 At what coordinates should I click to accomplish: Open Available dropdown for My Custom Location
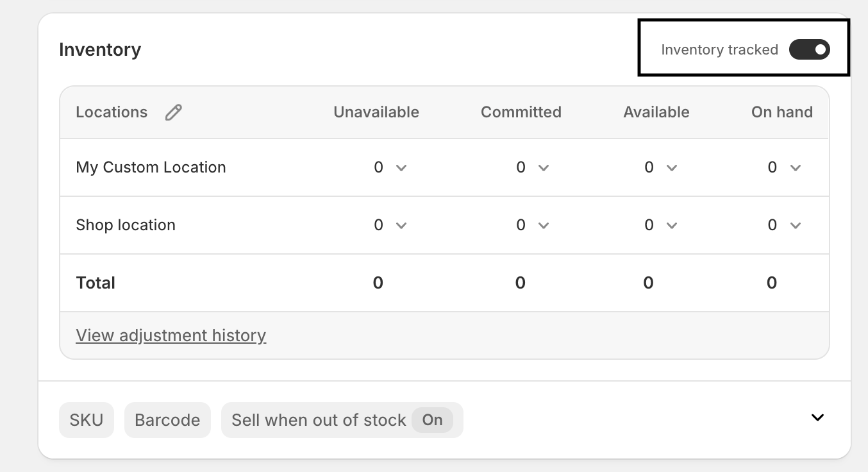tap(661, 167)
